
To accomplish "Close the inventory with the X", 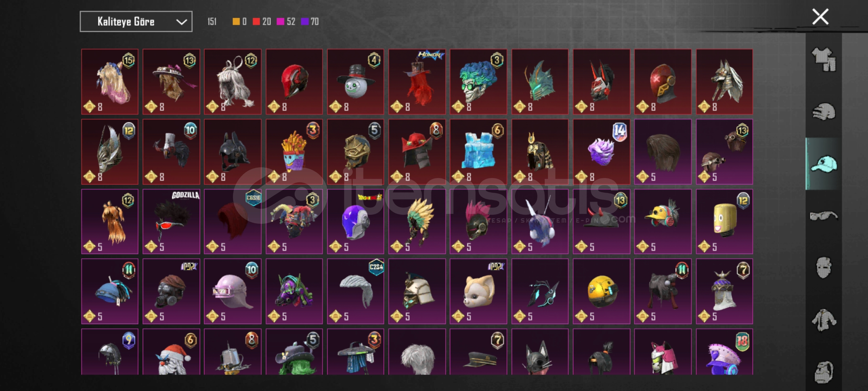I will 820,17.
